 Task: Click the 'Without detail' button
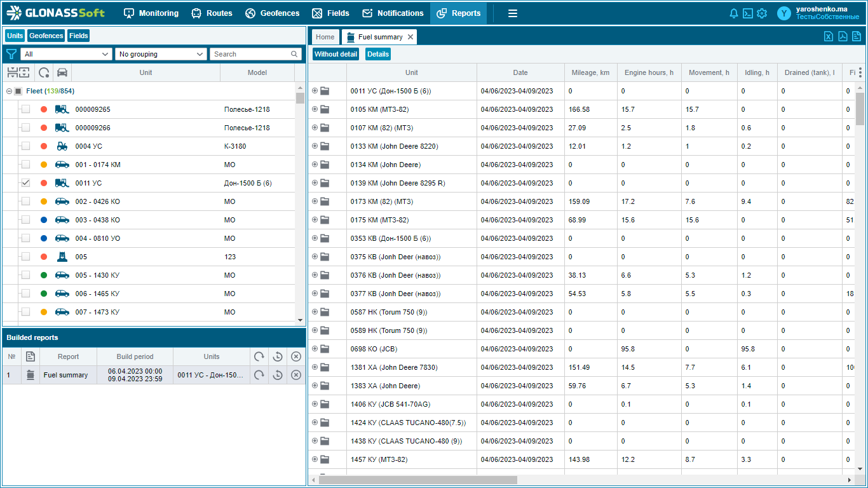tap(336, 54)
